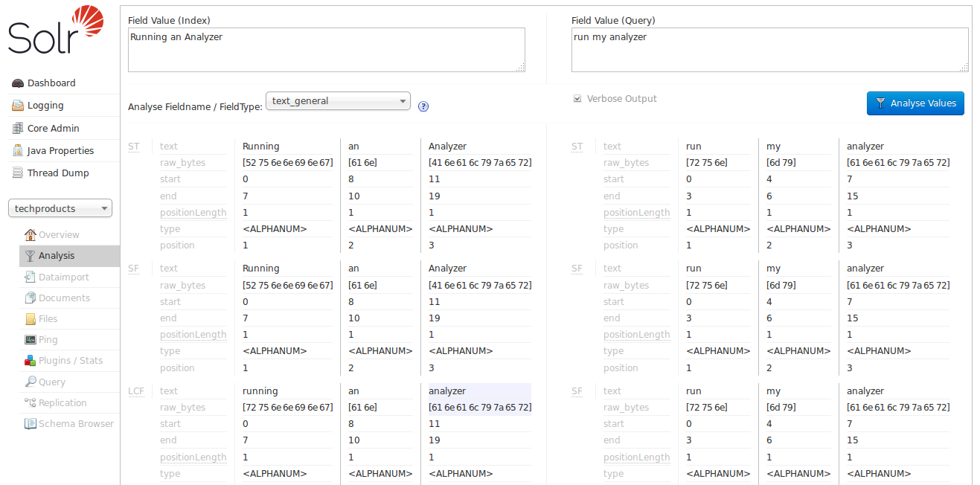980x485 pixels.
Task: Open the Query menu item
Action: [51, 382]
